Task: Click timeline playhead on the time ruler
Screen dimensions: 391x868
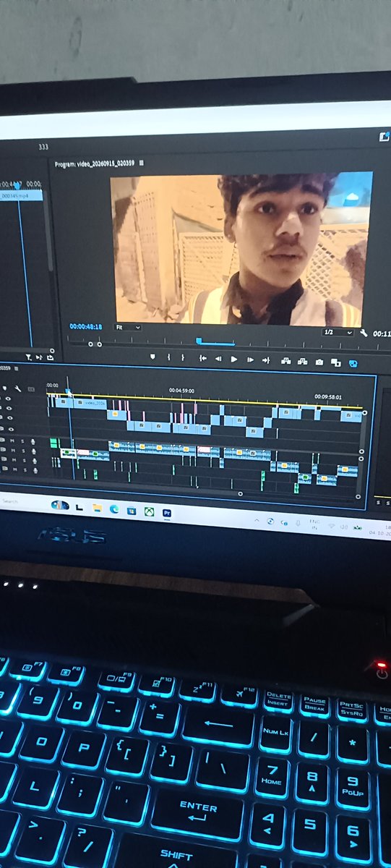Action: (69, 391)
